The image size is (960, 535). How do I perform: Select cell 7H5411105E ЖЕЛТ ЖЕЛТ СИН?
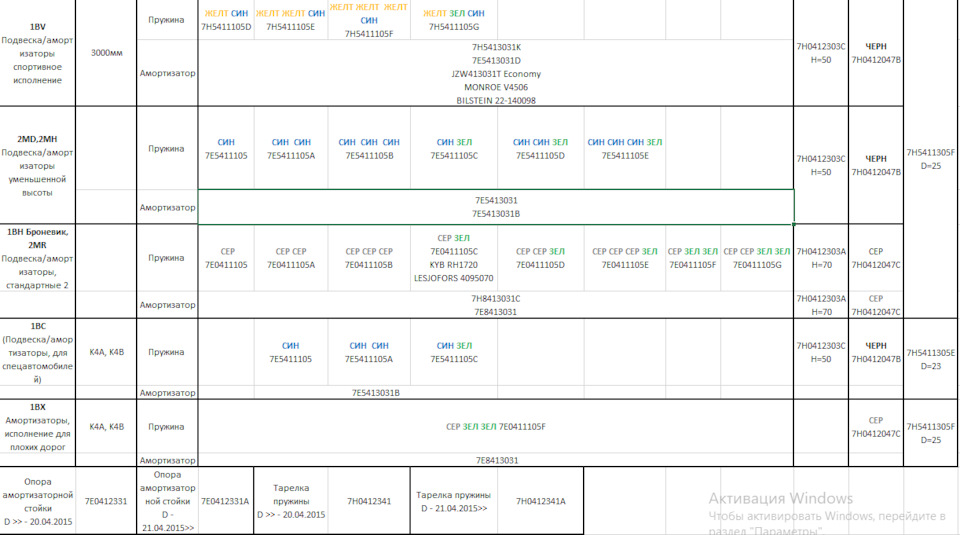point(291,20)
